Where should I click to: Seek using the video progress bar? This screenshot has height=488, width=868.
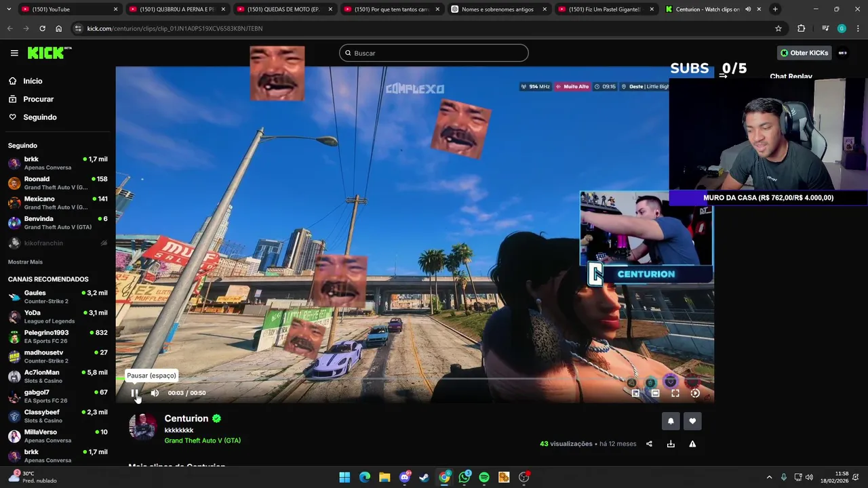click(x=414, y=380)
